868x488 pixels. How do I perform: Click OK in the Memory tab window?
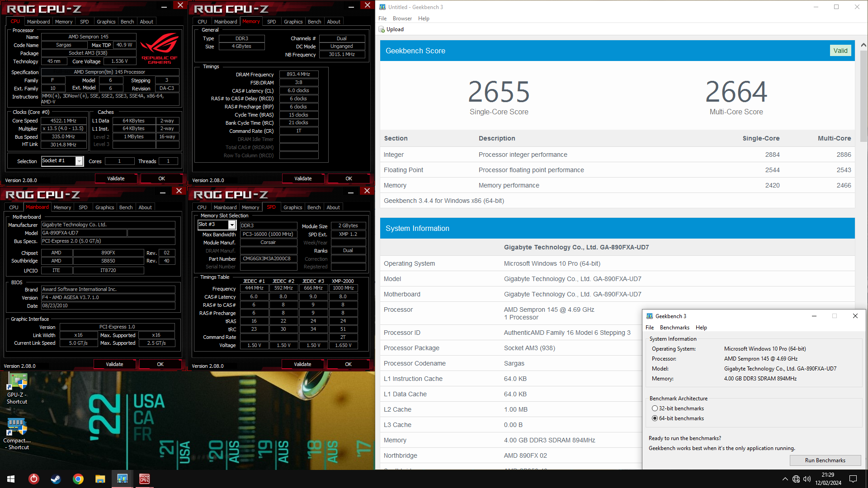349,179
